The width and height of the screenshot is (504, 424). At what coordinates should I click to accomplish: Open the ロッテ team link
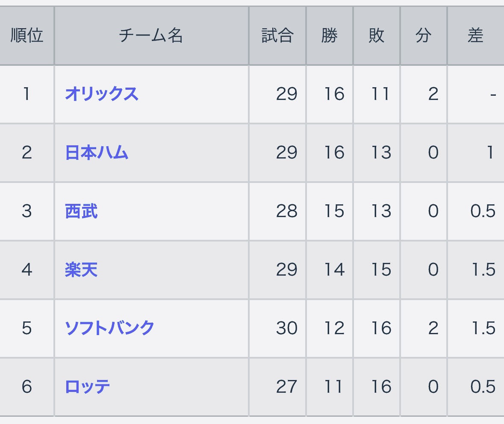click(88, 387)
